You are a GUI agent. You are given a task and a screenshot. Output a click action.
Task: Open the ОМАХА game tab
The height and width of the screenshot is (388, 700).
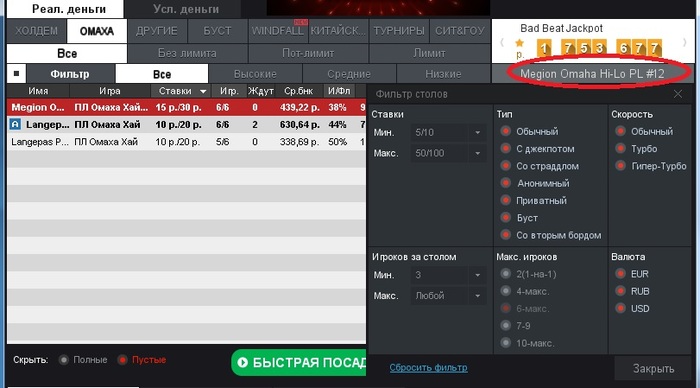97,31
